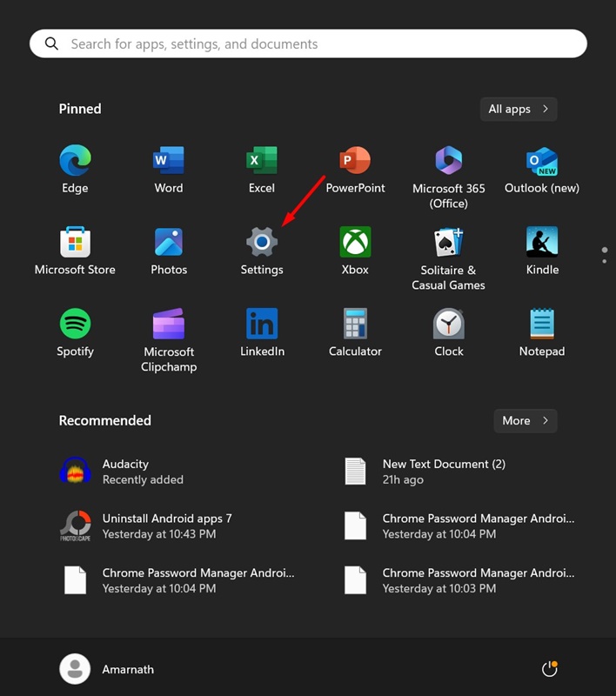Open Outlook (new) app

coord(542,162)
